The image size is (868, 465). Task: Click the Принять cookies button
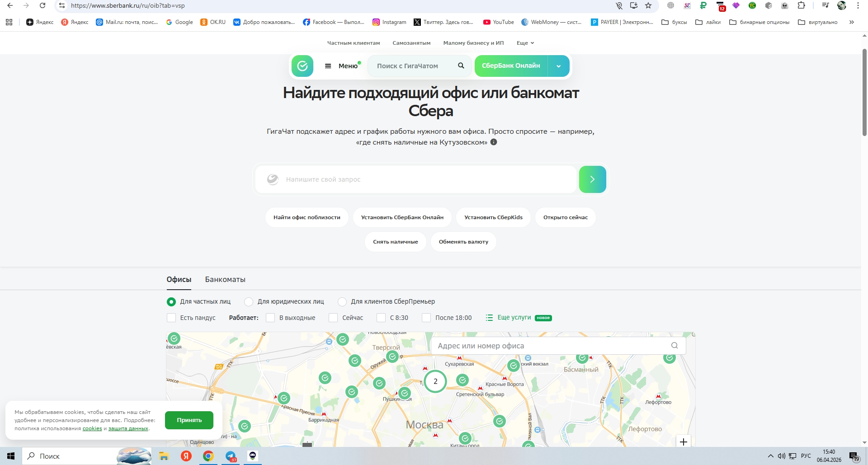[189, 420]
